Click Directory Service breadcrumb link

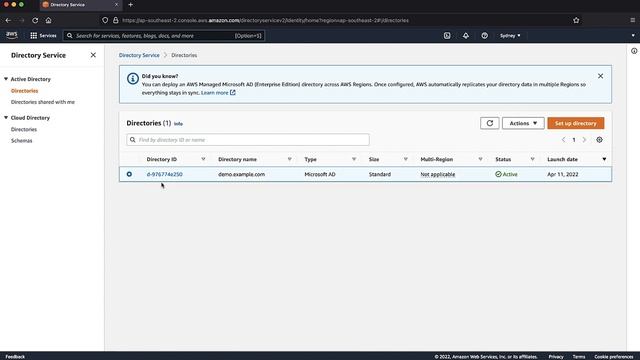tap(139, 55)
